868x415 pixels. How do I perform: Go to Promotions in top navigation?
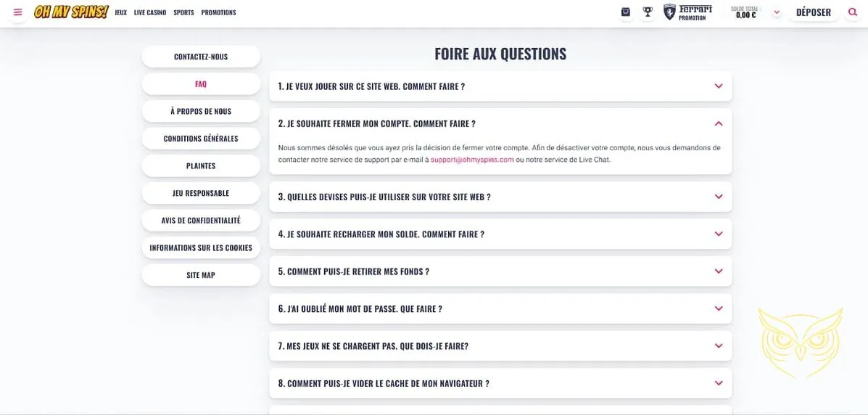pyautogui.click(x=218, y=12)
